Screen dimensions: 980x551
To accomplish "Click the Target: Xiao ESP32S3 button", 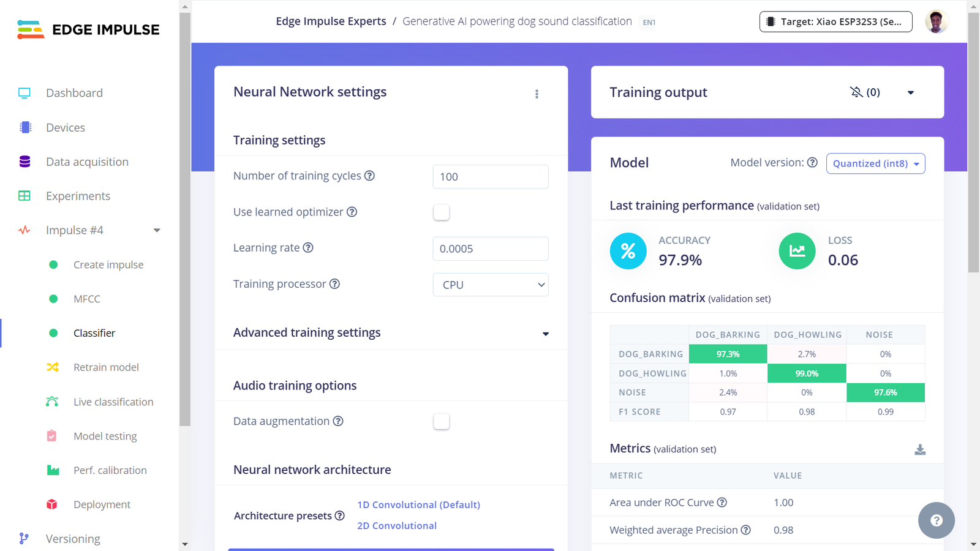I will pyautogui.click(x=835, y=21).
